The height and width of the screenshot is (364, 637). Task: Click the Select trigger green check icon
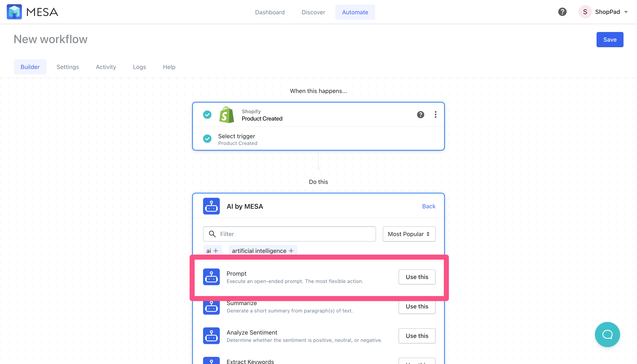207,139
